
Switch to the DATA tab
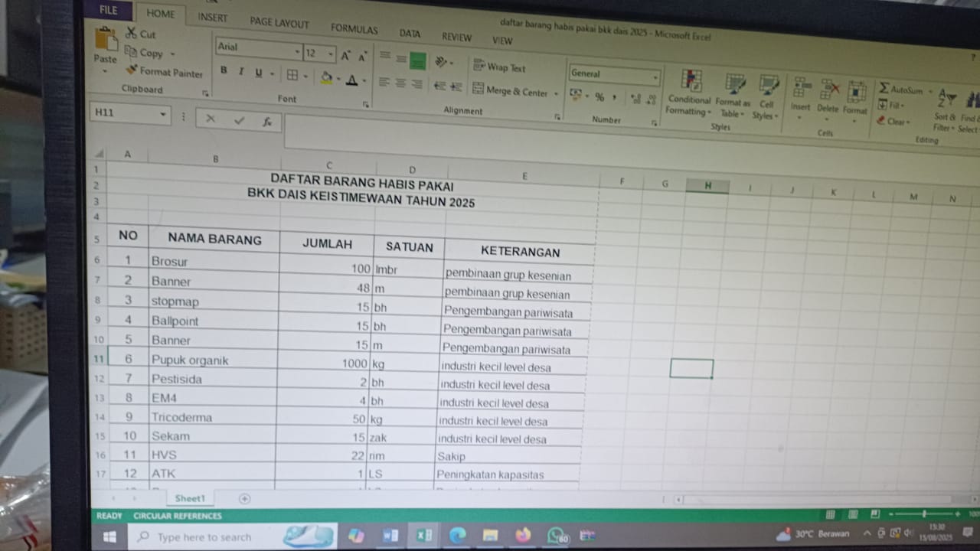(410, 34)
